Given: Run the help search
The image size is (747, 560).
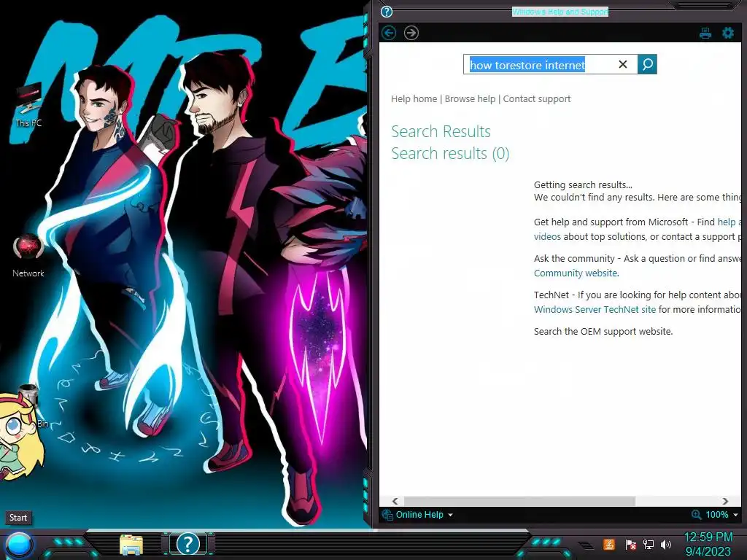Looking at the screenshot, I should [x=647, y=64].
